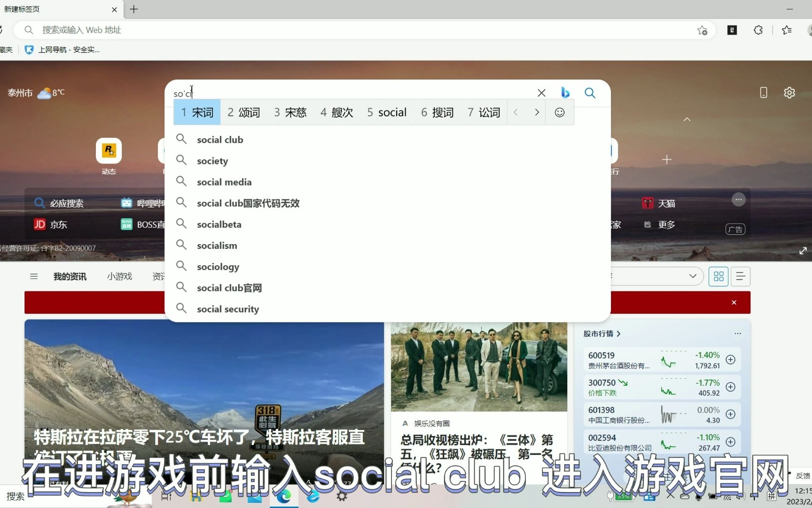Open the browser extensions puzzle icon
This screenshot has height=508, width=812.
[x=758, y=30]
